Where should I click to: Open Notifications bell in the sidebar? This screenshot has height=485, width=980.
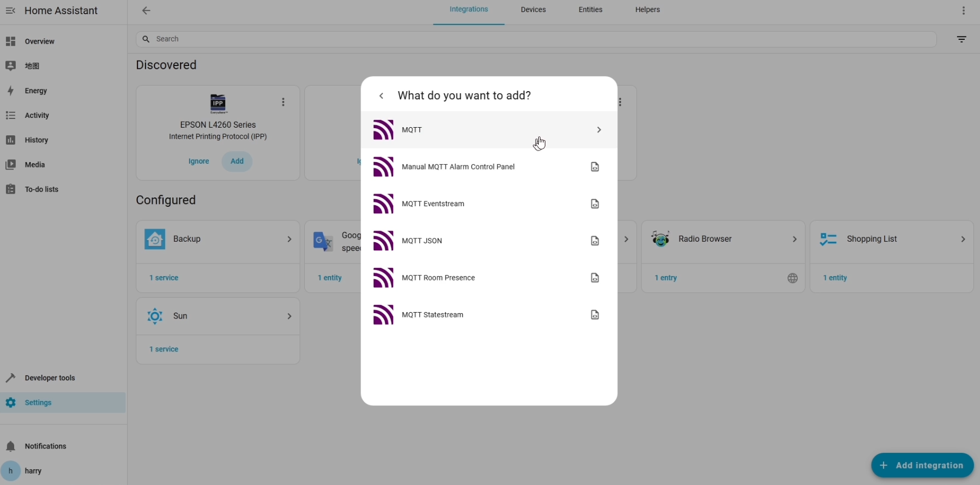click(x=10, y=446)
